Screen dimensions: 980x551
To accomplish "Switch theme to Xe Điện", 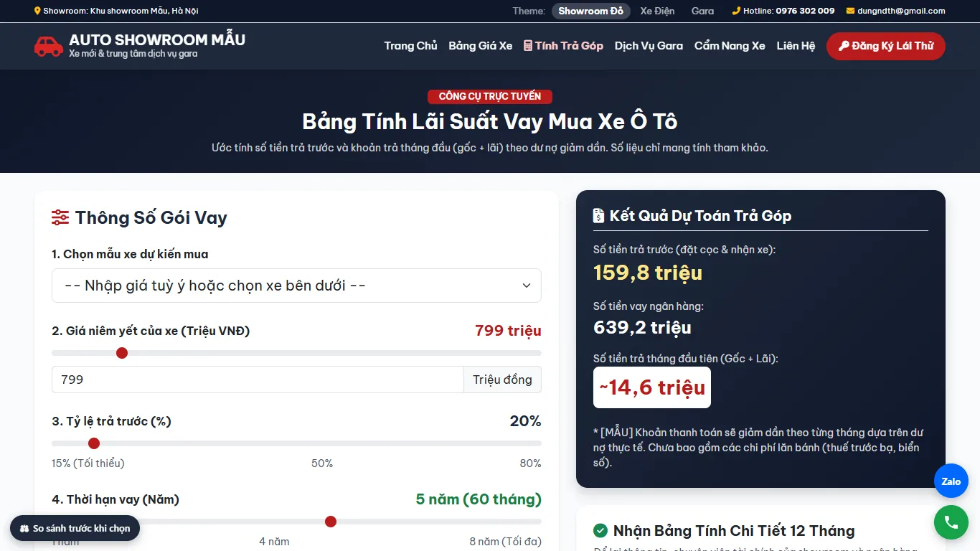I will [657, 11].
